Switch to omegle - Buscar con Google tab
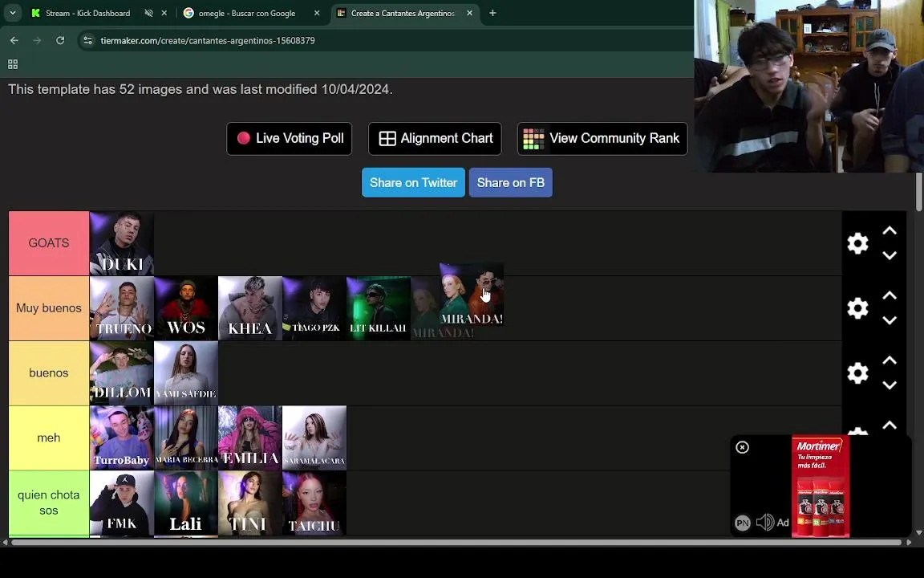This screenshot has height=578, width=924. coord(247,13)
